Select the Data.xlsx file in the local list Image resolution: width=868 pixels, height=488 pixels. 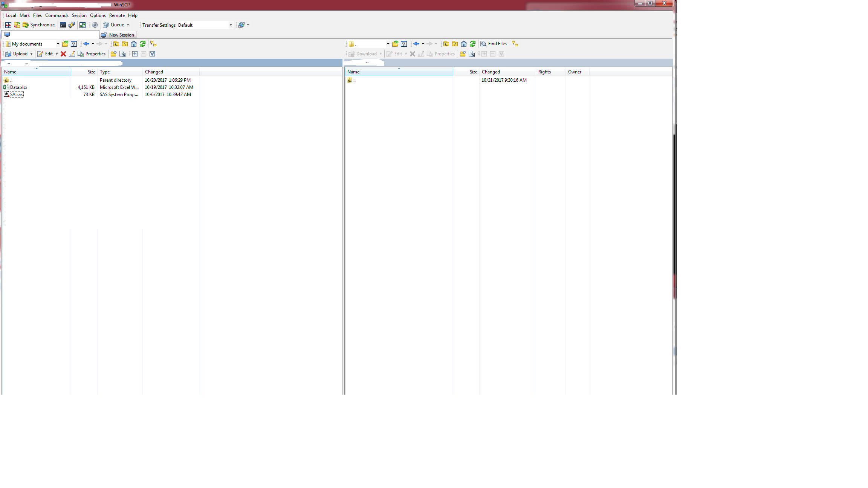(18, 87)
